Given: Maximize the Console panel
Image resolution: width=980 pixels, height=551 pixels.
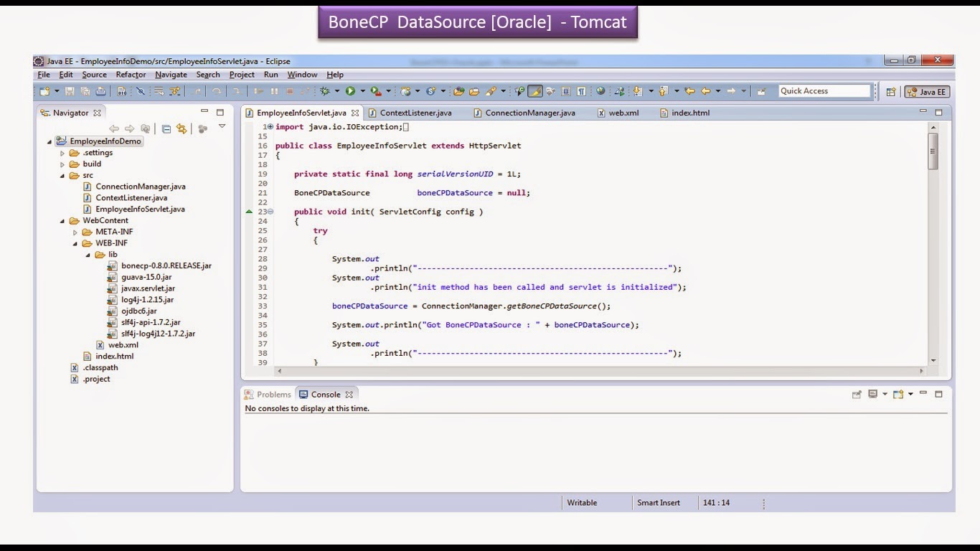Looking at the screenshot, I should click(x=938, y=394).
